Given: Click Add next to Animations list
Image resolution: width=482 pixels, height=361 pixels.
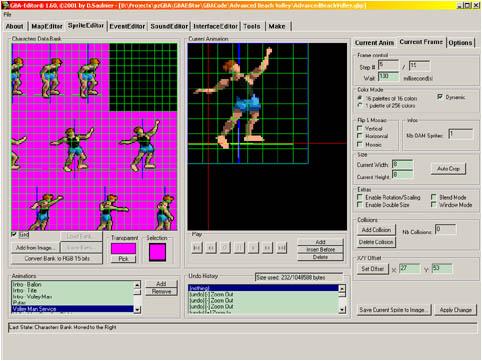Looking at the screenshot, I should (161, 284).
